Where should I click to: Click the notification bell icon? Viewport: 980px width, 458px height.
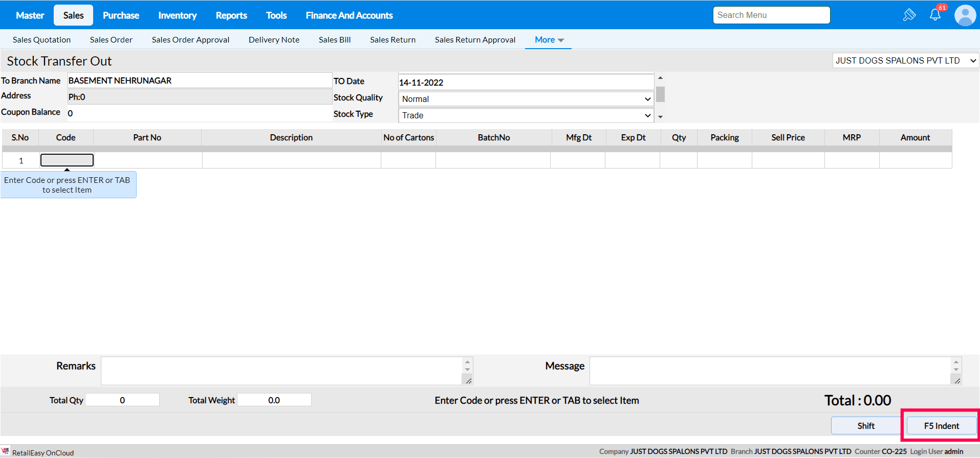935,15
